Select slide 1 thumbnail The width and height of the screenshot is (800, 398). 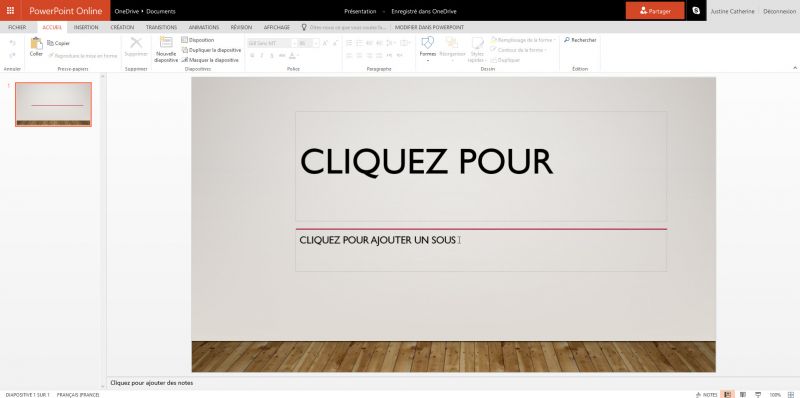pyautogui.click(x=54, y=104)
